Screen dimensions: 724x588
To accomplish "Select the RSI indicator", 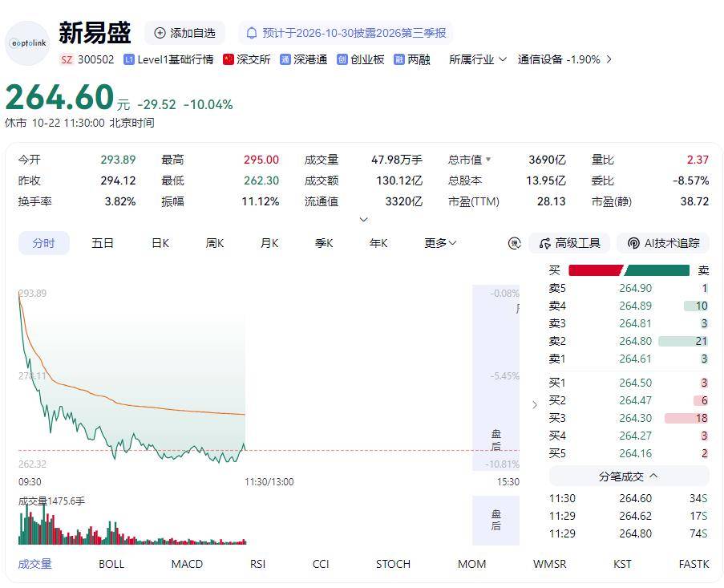I will pyautogui.click(x=257, y=564).
